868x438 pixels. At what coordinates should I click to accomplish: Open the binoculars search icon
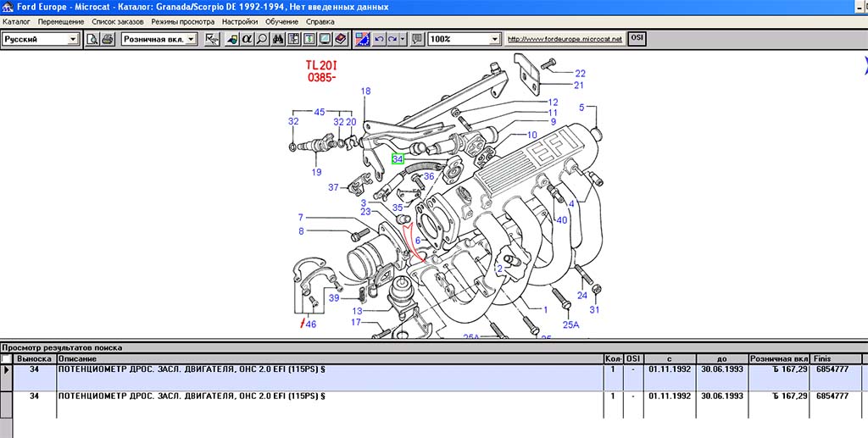(x=278, y=39)
